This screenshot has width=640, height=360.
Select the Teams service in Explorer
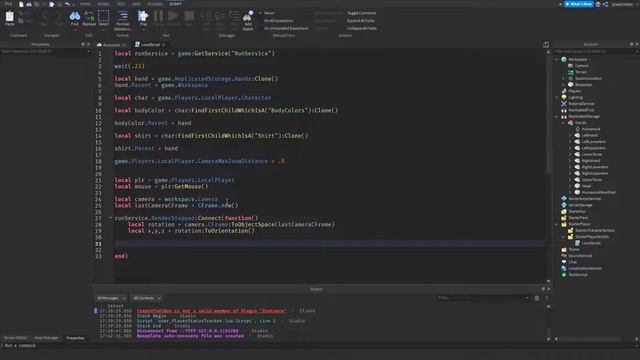pos(571,249)
